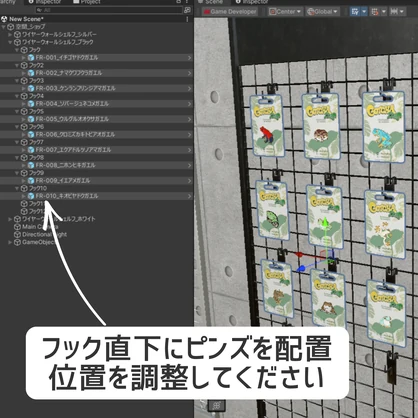Toggle grid snapping in scene toolbar
The width and height of the screenshot is (418, 418).
[375, 12]
